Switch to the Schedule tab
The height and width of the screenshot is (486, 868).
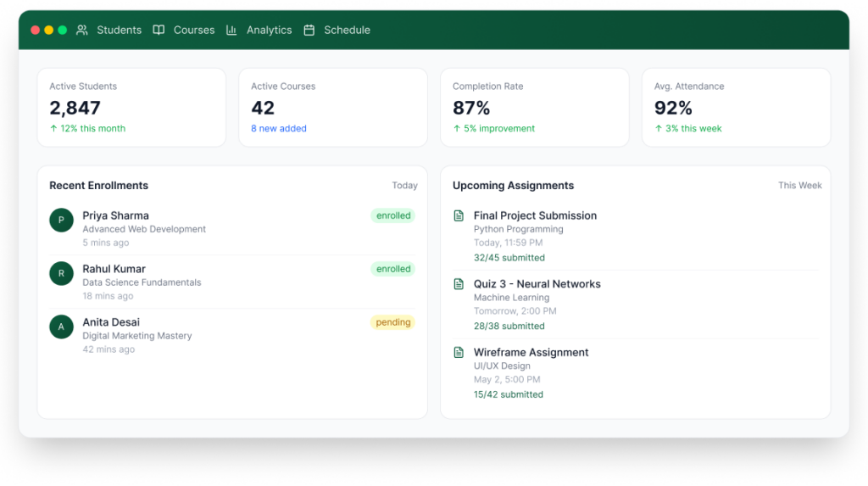tap(347, 30)
